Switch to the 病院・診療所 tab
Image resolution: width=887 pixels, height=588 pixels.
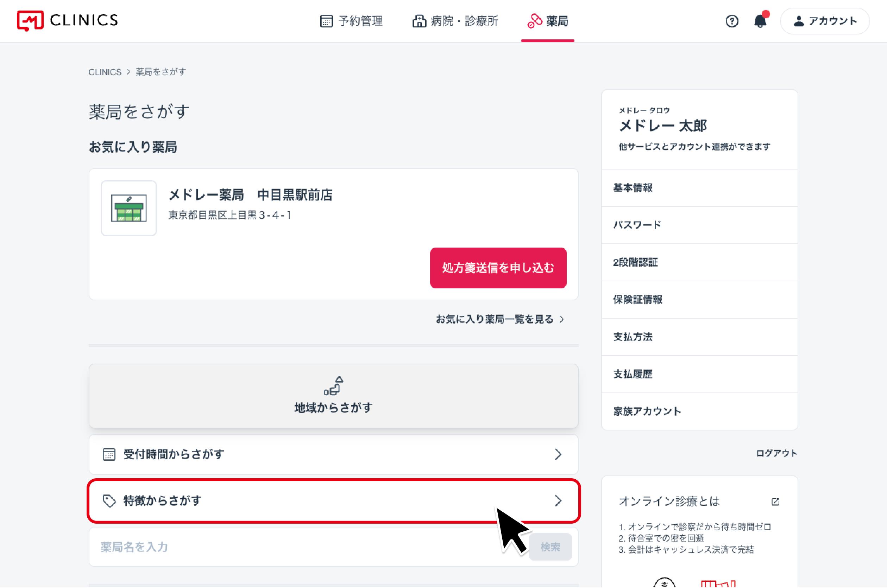[455, 21]
